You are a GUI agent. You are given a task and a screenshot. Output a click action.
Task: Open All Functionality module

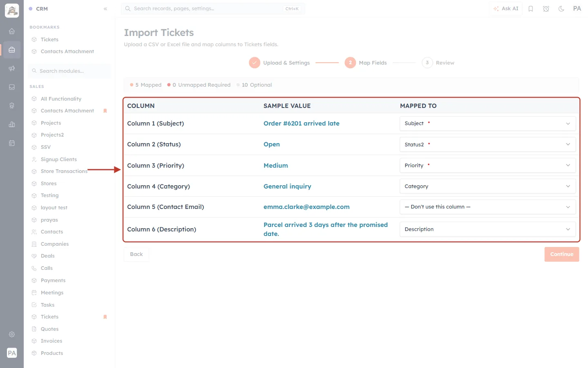pos(61,99)
